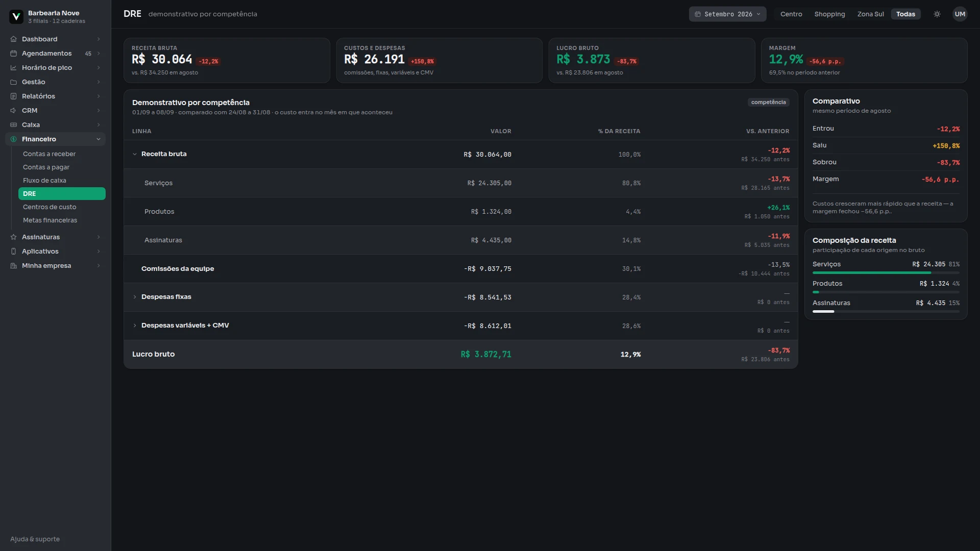Viewport: 980px width, 551px height.
Task: Expand the Despesas fixas row
Action: pos(135,297)
